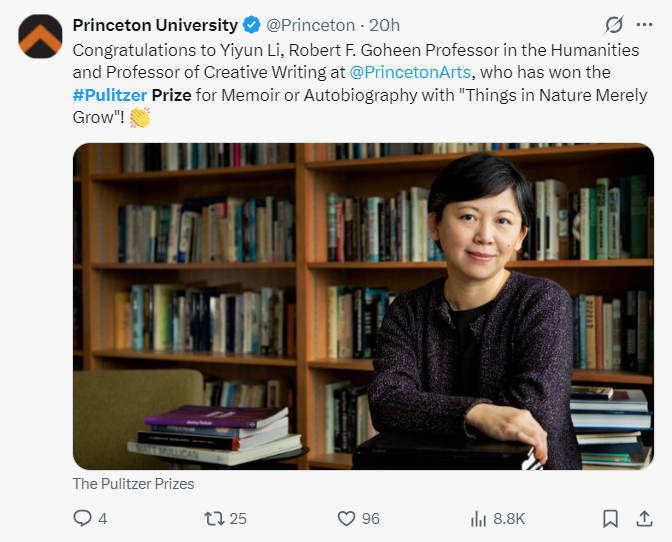Open the 20h timestamp link

coord(384,25)
